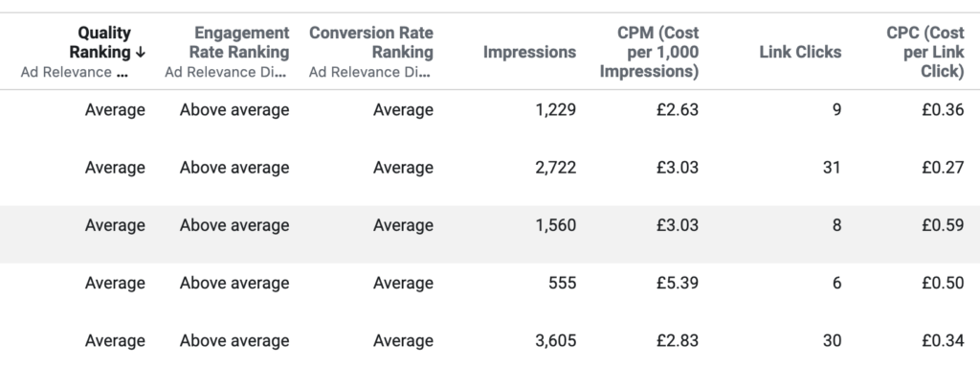This screenshot has height=368, width=980.
Task: Click the 2,722 impressions value
Action: 556,168
